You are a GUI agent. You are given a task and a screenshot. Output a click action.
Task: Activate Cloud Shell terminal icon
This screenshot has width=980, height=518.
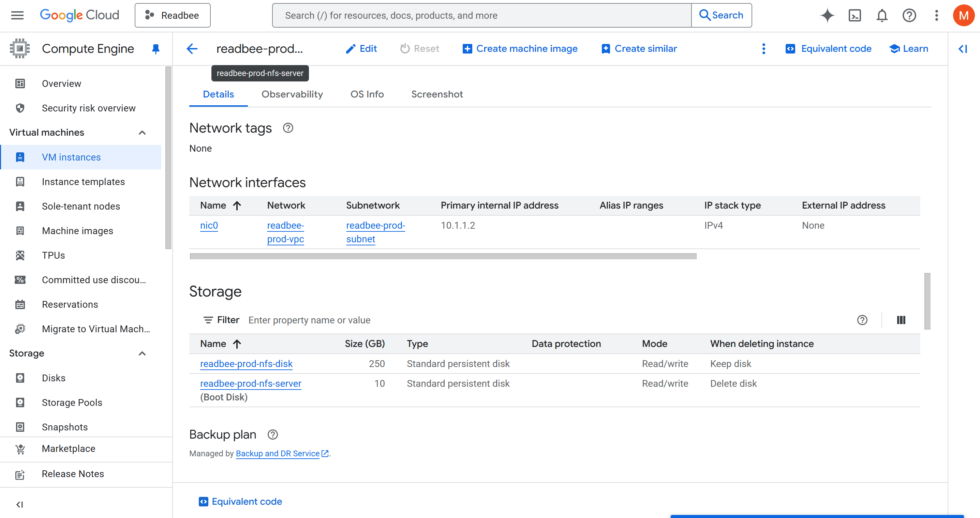point(855,16)
